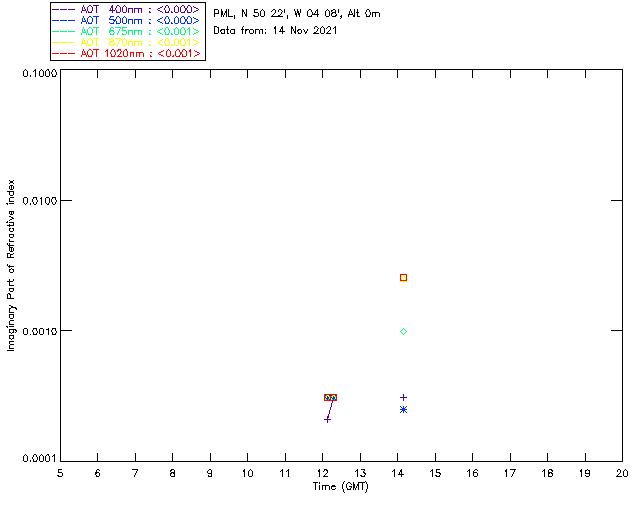This screenshot has height=512, width=640.
Task: Click the x-axis tick label 9
Action: pos(210,473)
